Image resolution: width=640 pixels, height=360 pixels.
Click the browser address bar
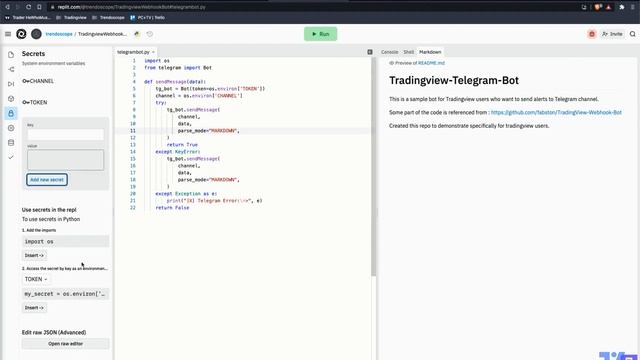click(310, 7)
